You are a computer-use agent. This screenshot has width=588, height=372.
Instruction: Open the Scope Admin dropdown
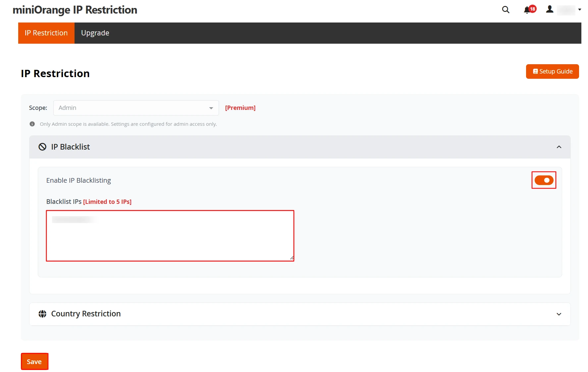click(x=136, y=108)
